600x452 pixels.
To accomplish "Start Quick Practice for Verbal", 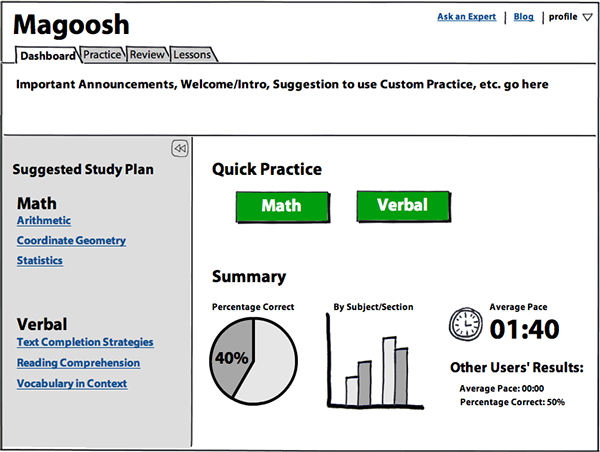I will point(403,206).
